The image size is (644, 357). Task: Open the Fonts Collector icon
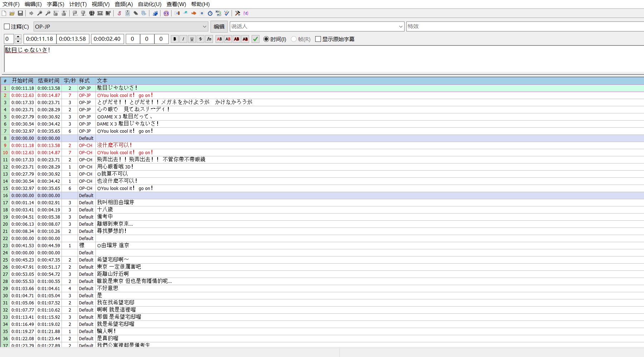[144, 13]
